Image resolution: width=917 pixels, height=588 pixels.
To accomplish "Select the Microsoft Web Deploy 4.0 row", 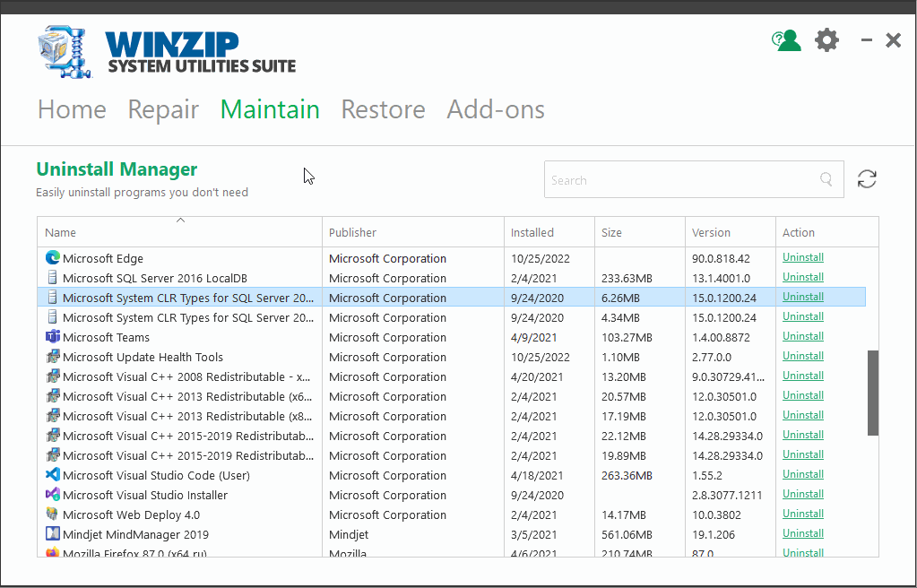I will point(188,514).
